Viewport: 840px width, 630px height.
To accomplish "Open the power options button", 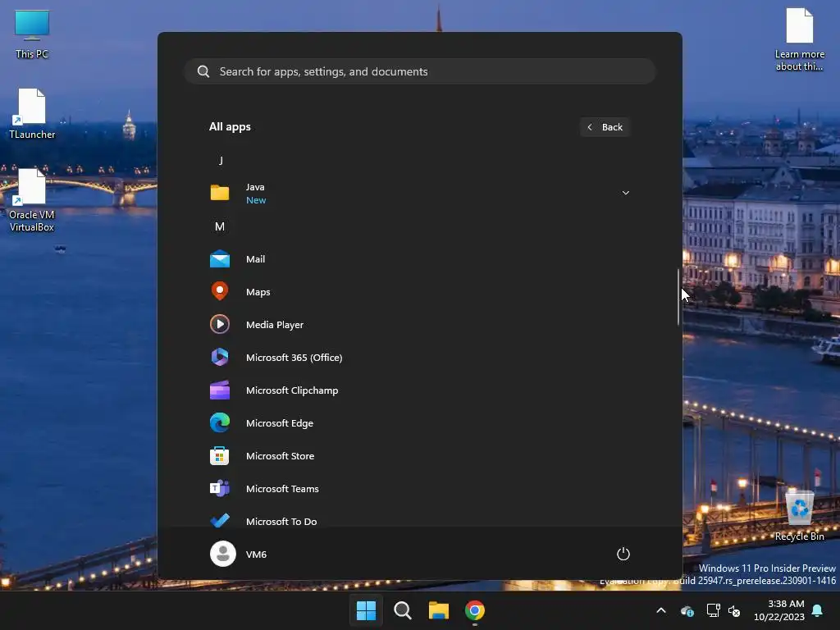I will pos(623,554).
